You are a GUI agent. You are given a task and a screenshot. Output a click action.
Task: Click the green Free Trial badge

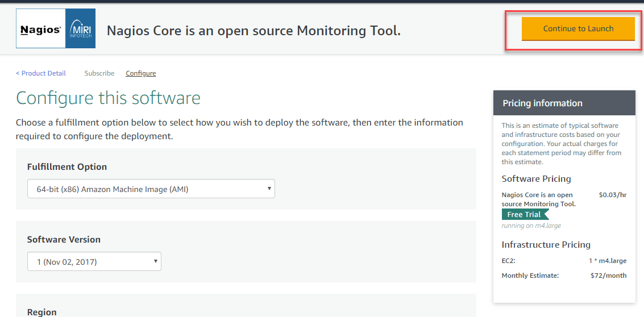click(x=525, y=215)
